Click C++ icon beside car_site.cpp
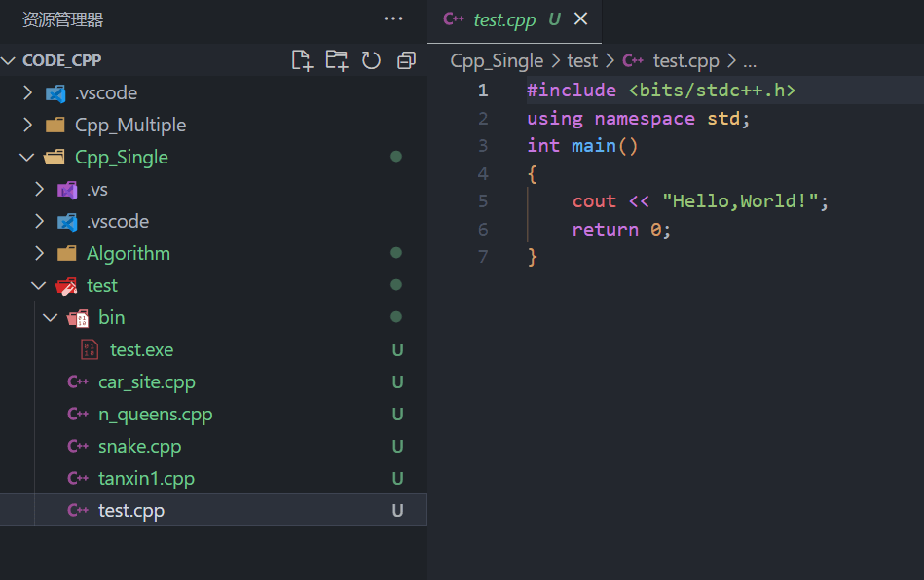924x580 pixels. [78, 382]
